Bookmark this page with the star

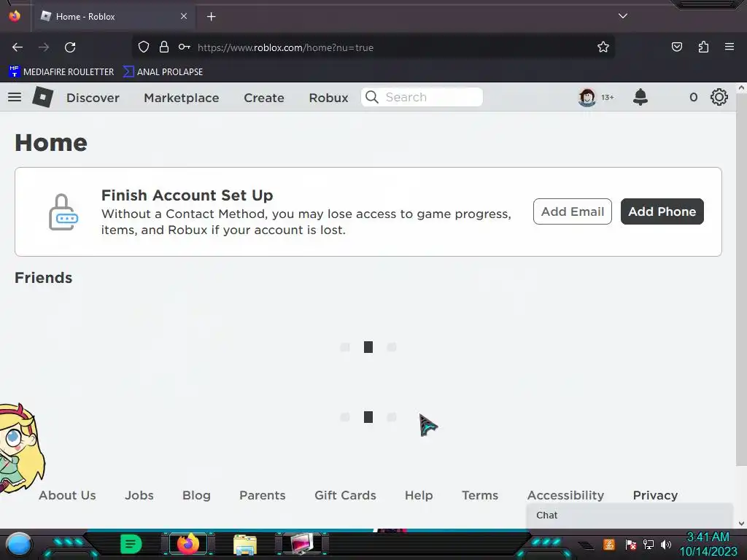click(x=603, y=47)
